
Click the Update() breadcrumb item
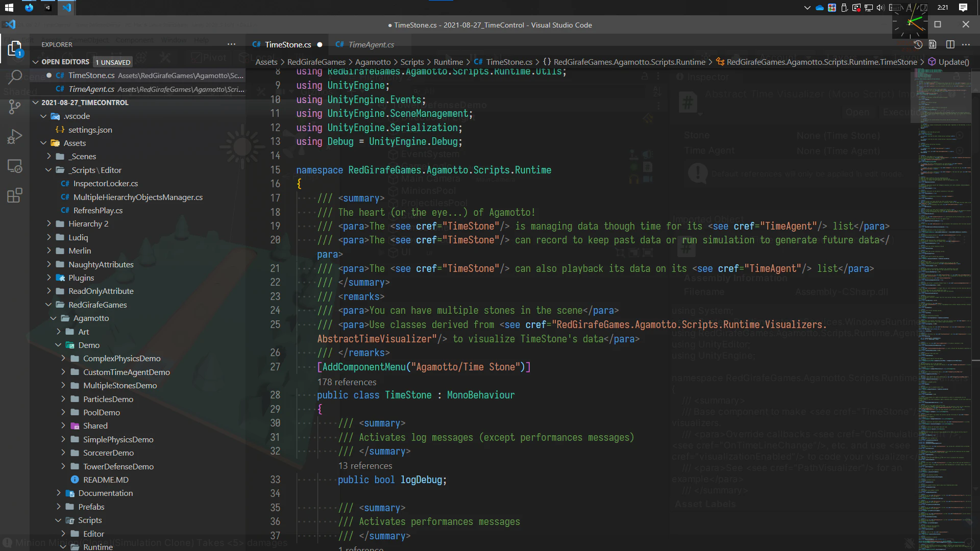point(948,62)
